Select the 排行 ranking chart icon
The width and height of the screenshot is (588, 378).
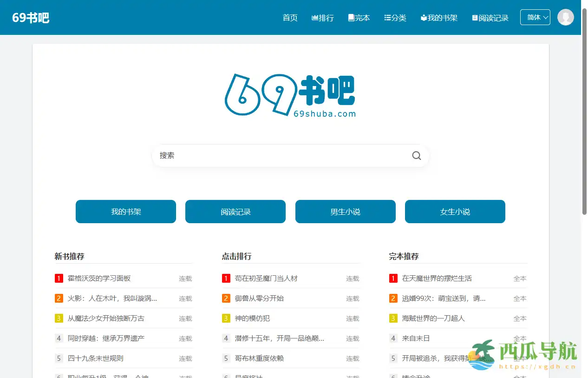tap(314, 18)
